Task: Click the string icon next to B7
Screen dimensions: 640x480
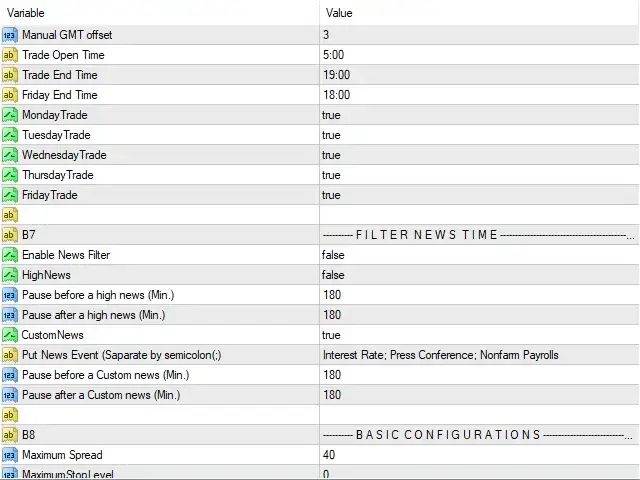Action: click(9, 235)
